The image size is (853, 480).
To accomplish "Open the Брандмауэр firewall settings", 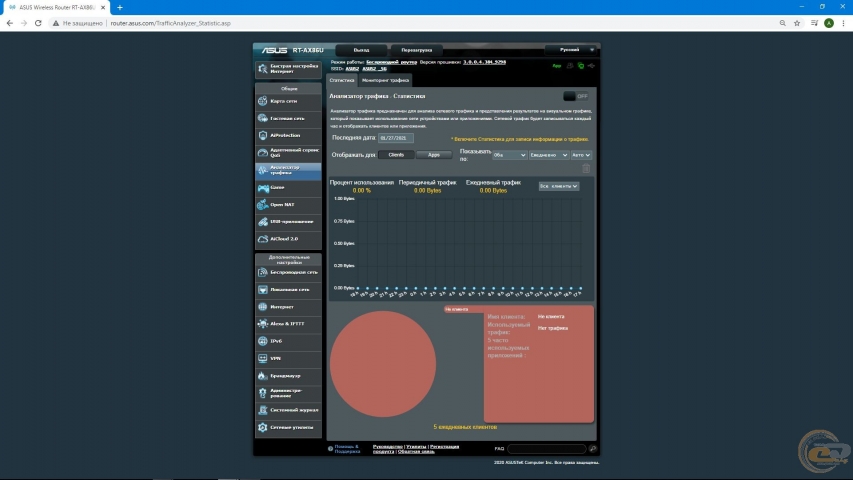I will tap(288, 376).
